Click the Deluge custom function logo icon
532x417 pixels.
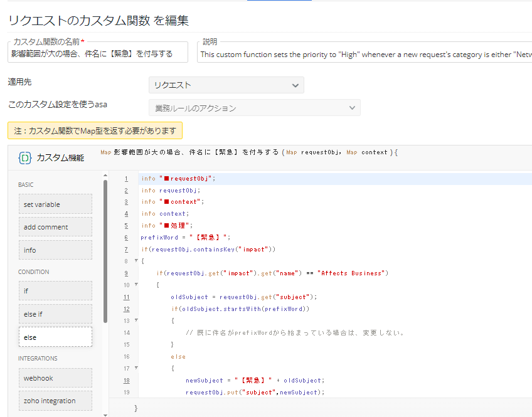25,157
